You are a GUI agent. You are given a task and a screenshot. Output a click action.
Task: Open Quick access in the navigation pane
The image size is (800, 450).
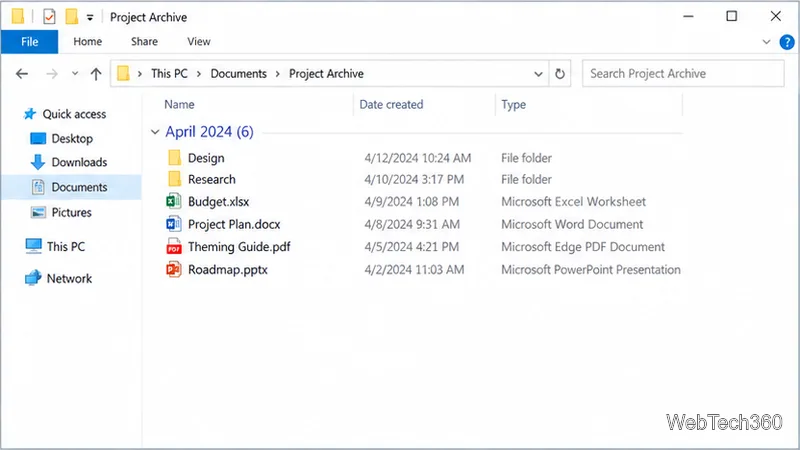pos(74,114)
